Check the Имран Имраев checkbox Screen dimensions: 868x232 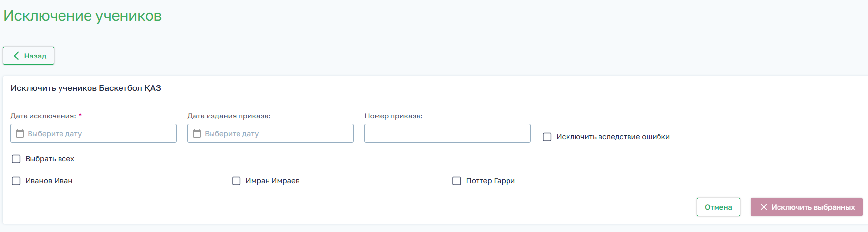click(x=237, y=181)
